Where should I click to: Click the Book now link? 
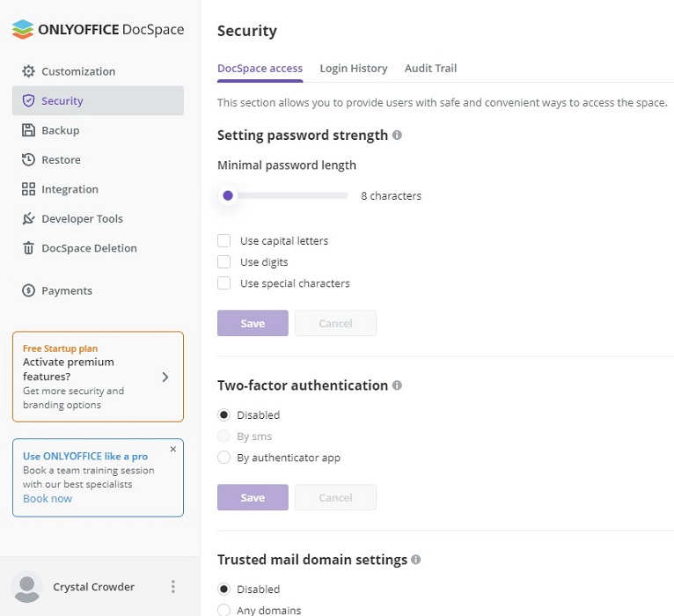(48, 499)
